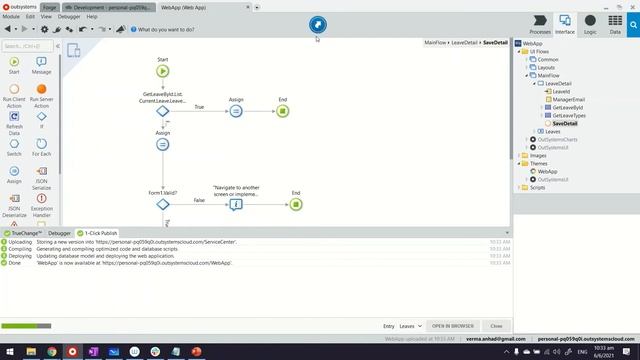Click MainFlow in the breadcrumb
640x360 pixels.
(435, 42)
